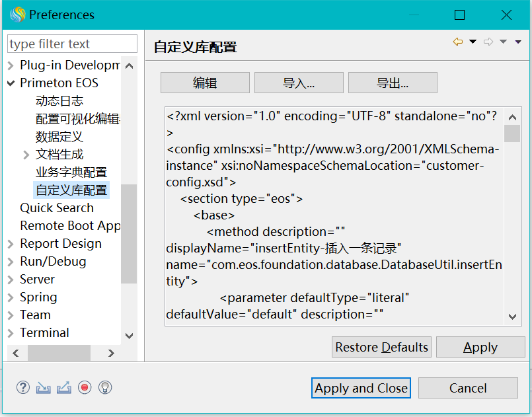Click the 编辑 button

205,83
